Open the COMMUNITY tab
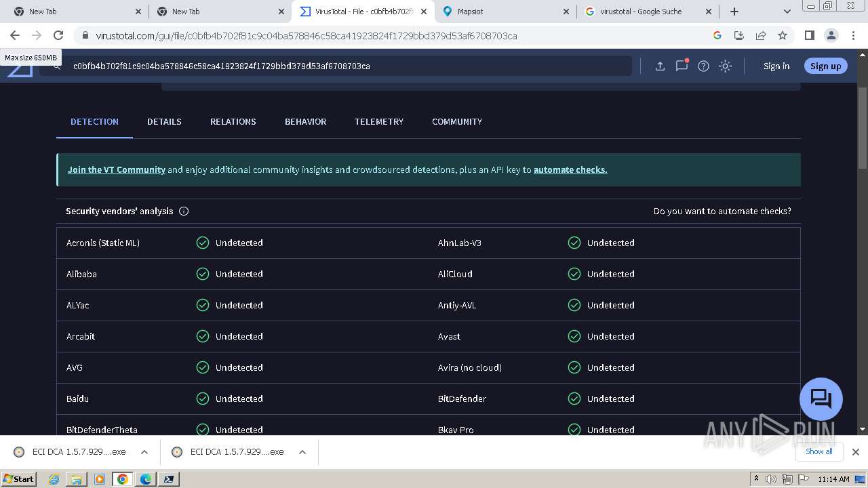868x488 pixels. [457, 122]
